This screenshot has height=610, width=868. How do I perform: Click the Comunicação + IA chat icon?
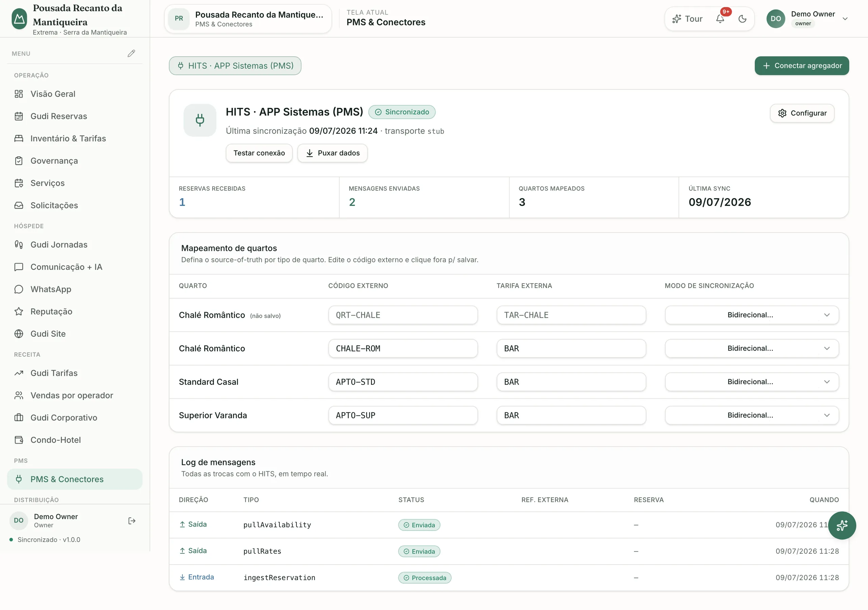(19, 267)
